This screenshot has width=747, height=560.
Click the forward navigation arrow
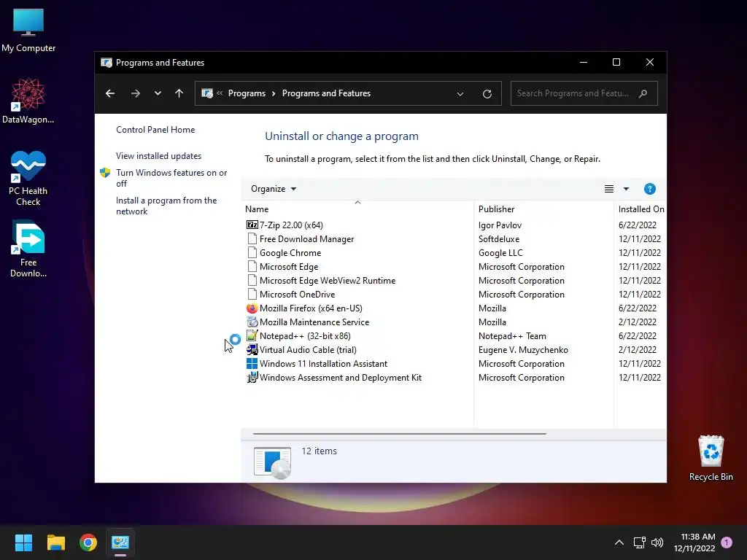[x=136, y=93]
